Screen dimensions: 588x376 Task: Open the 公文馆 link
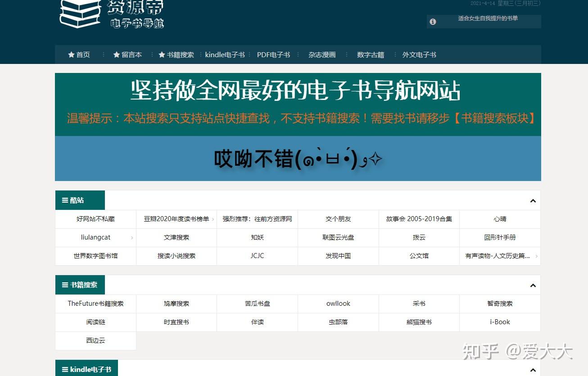pyautogui.click(x=419, y=256)
